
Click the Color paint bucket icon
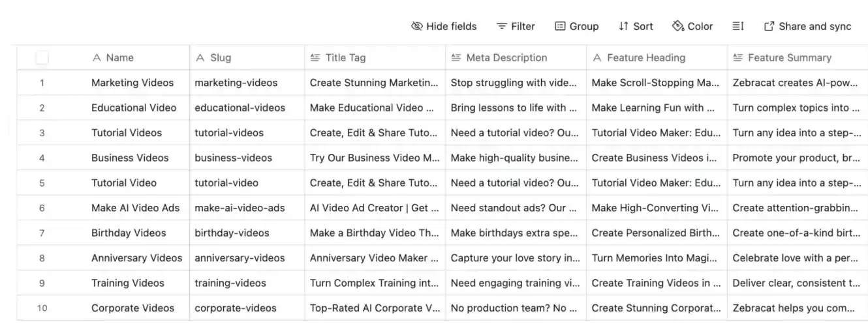point(677,26)
